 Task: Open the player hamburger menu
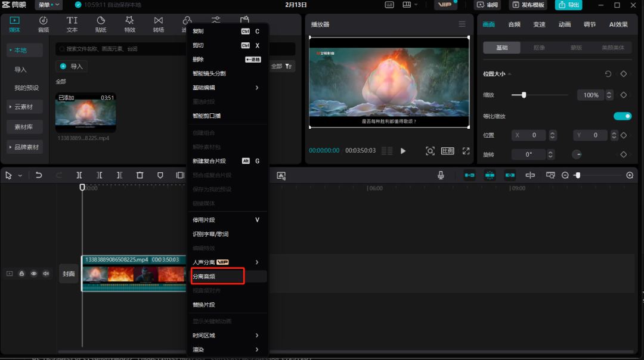pyautogui.click(x=462, y=24)
